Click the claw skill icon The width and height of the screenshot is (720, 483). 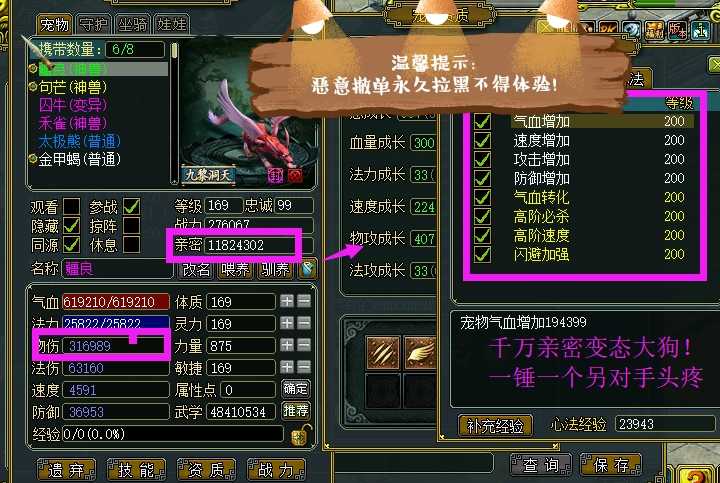coord(383,353)
